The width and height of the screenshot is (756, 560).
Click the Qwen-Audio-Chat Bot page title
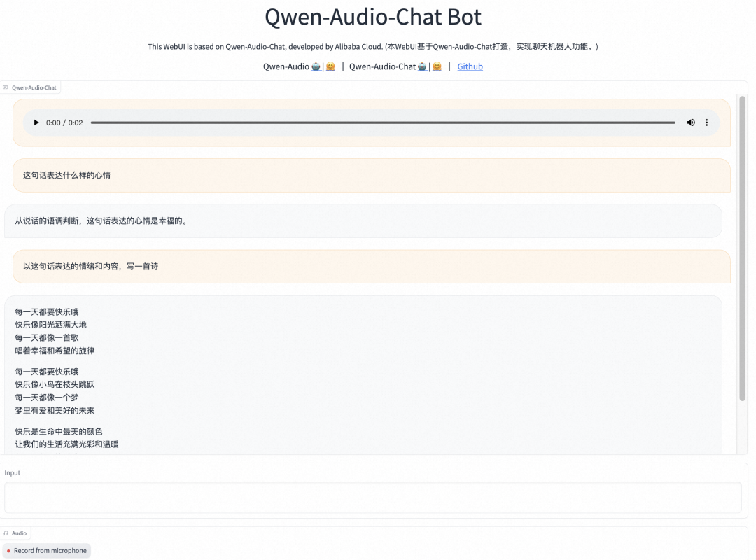(373, 17)
